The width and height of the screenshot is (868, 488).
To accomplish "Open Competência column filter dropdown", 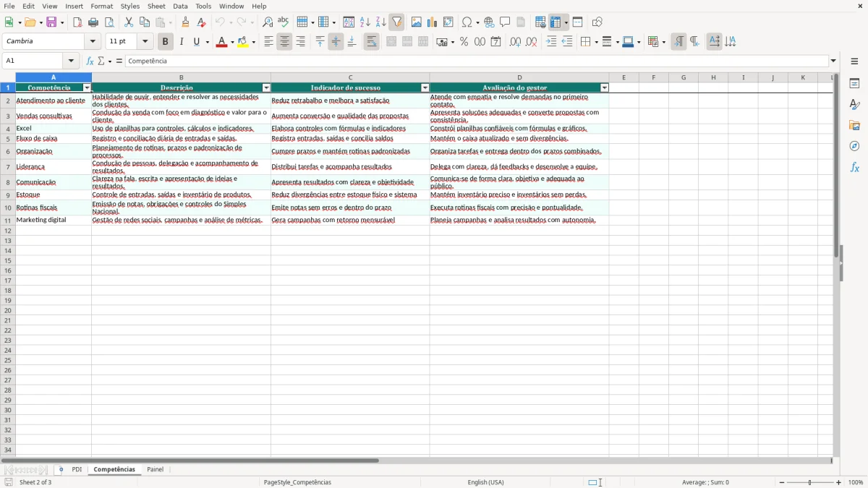I will (x=88, y=87).
